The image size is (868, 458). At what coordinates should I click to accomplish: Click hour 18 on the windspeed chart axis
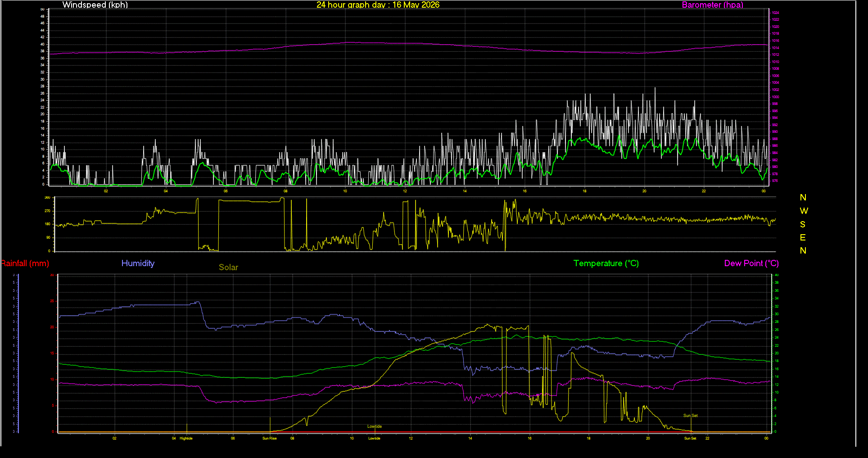click(x=584, y=191)
